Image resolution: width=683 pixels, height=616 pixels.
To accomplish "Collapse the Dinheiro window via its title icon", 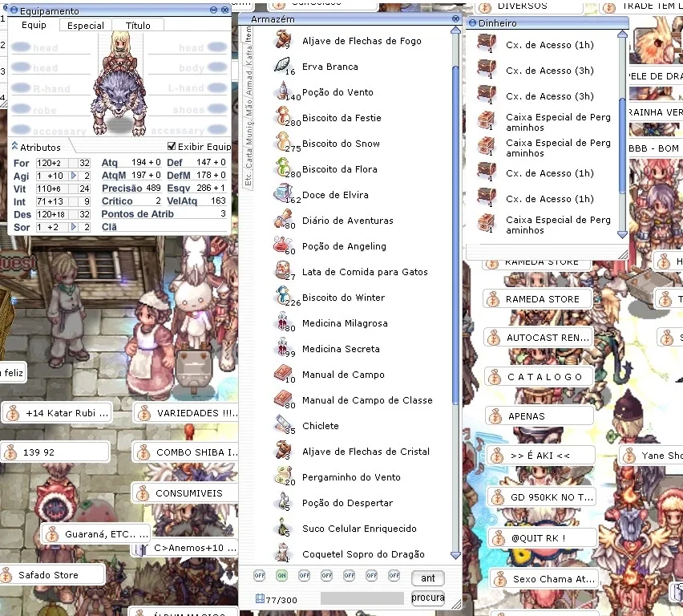I will pyautogui.click(x=472, y=23).
